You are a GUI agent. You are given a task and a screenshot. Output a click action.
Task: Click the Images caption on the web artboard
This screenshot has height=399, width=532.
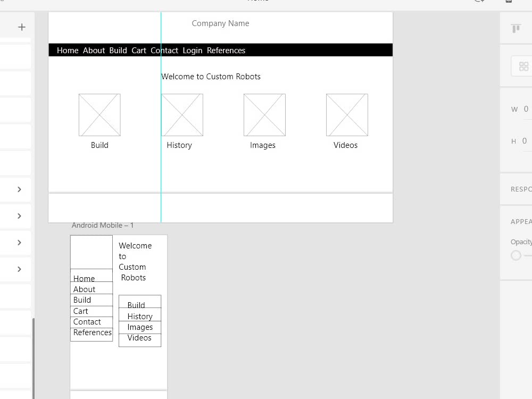pos(263,145)
